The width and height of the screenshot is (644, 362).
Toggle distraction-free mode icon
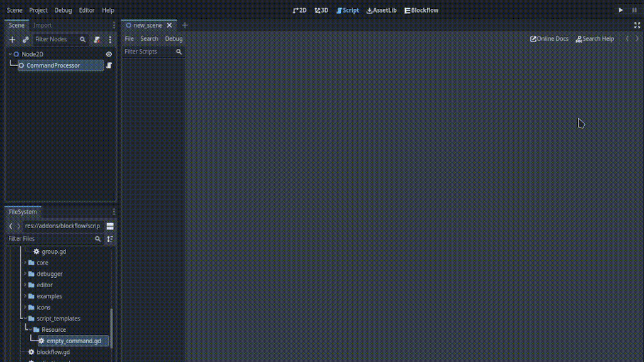[637, 25]
